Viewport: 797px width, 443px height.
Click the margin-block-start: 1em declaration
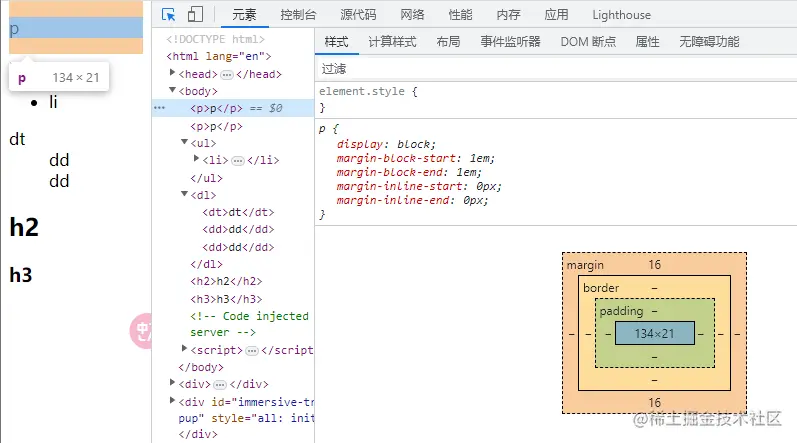[x=415, y=159]
